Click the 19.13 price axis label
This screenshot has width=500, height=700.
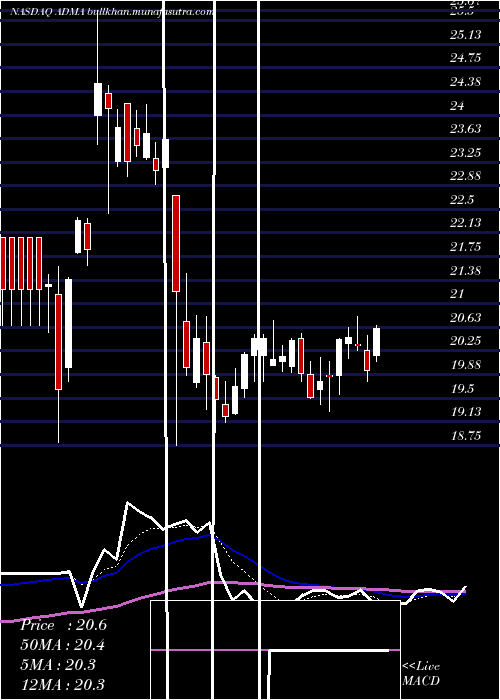pos(466,412)
